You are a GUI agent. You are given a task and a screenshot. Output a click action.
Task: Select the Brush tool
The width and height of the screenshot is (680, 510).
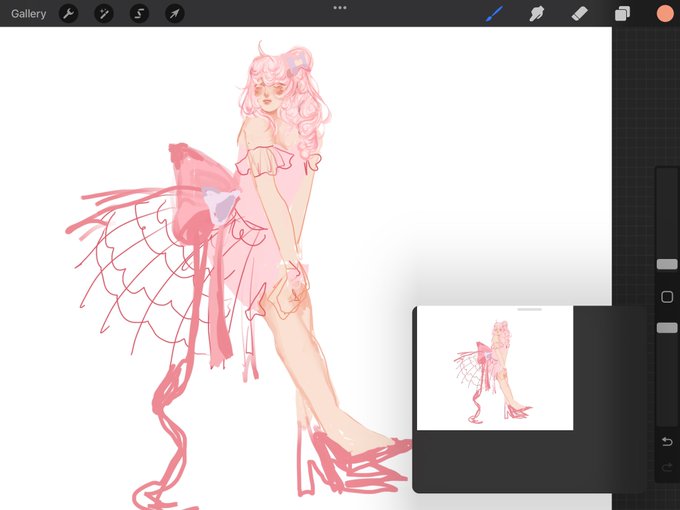494,13
